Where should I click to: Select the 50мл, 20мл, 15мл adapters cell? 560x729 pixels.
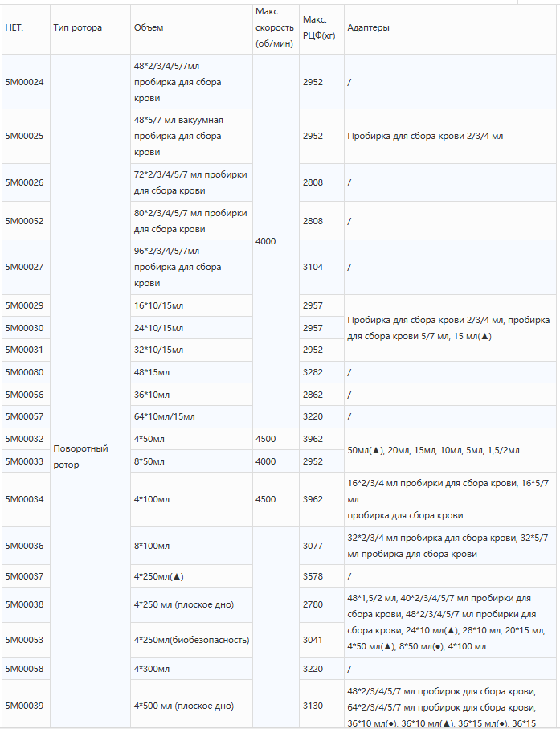tap(450, 450)
